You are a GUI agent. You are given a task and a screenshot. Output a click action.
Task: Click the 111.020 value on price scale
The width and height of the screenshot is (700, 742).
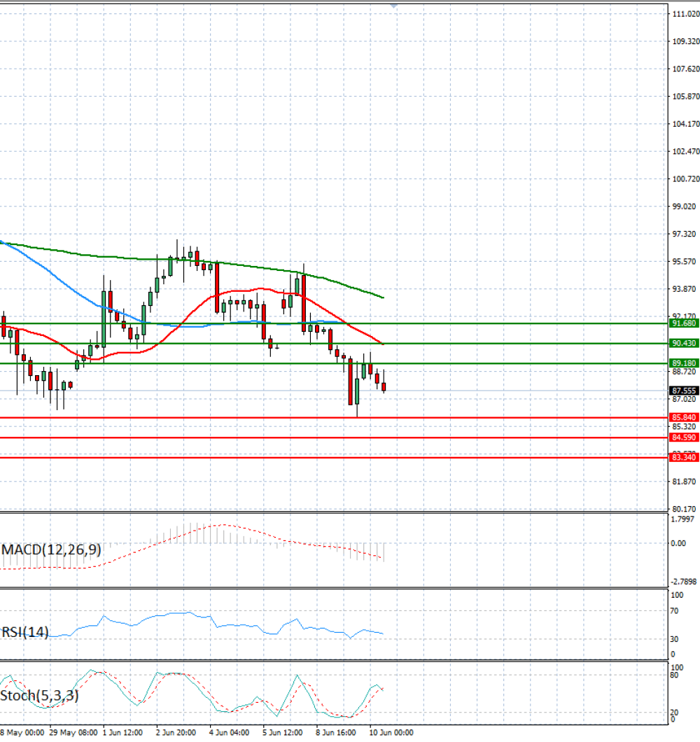[686, 14]
